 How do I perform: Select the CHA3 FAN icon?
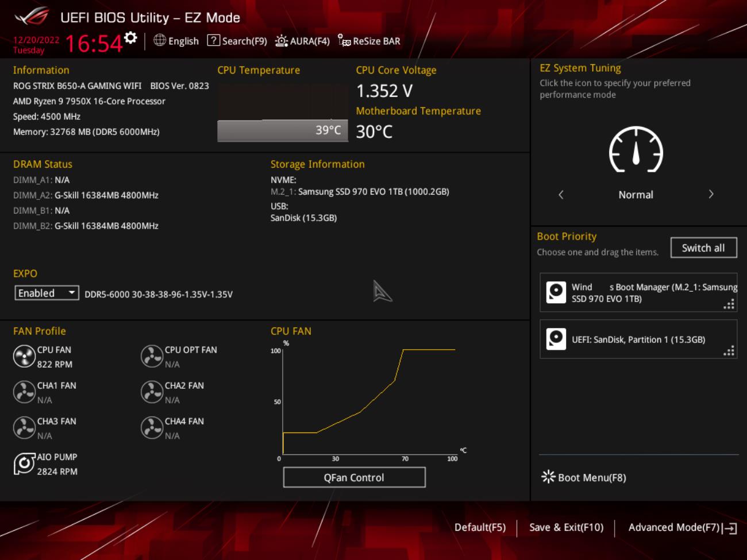(x=24, y=428)
